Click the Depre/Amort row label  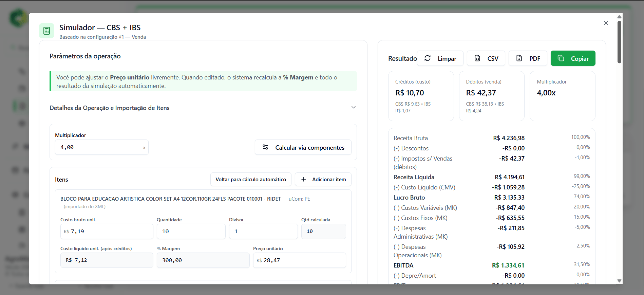(x=415, y=276)
